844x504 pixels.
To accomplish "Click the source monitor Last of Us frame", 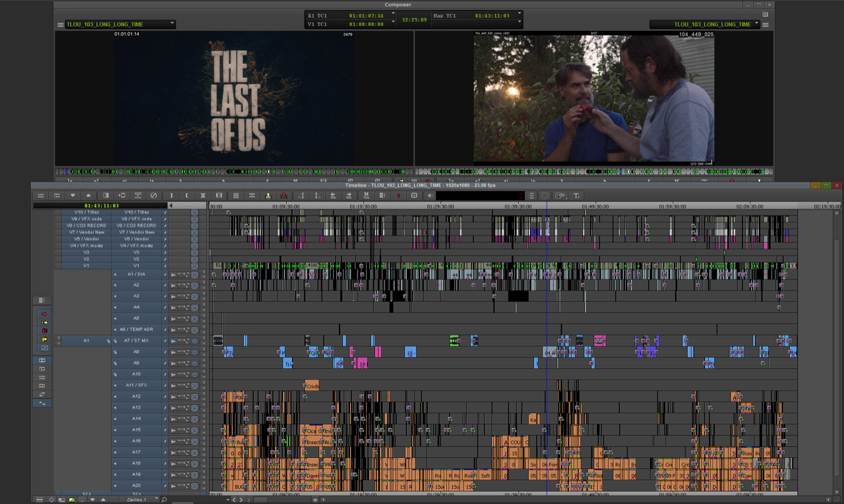I will [x=234, y=98].
